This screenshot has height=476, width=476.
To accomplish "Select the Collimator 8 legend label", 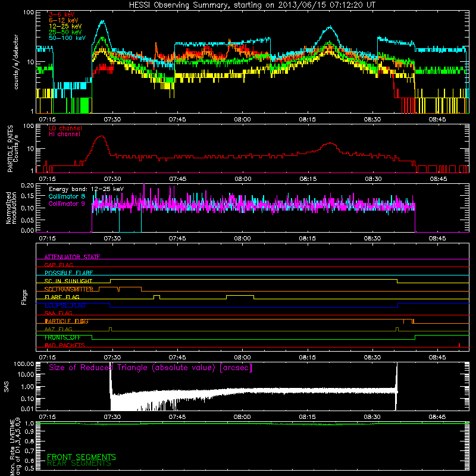I will coord(67,196).
